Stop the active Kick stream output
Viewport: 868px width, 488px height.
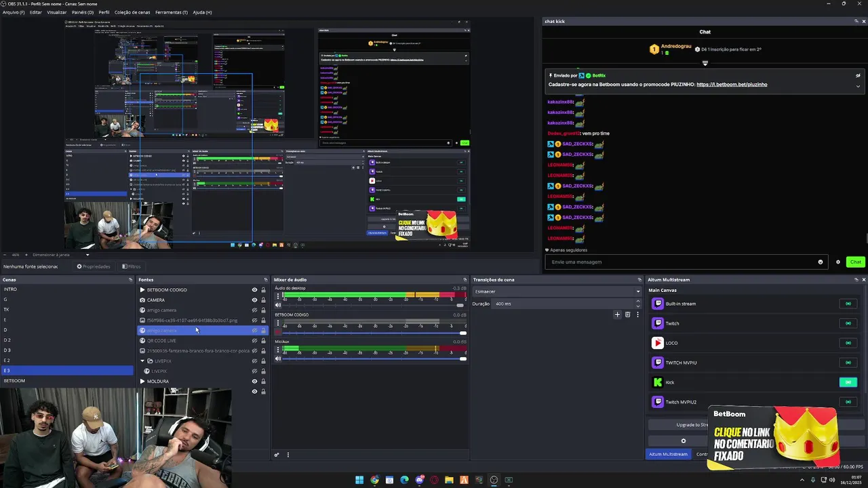coord(848,382)
